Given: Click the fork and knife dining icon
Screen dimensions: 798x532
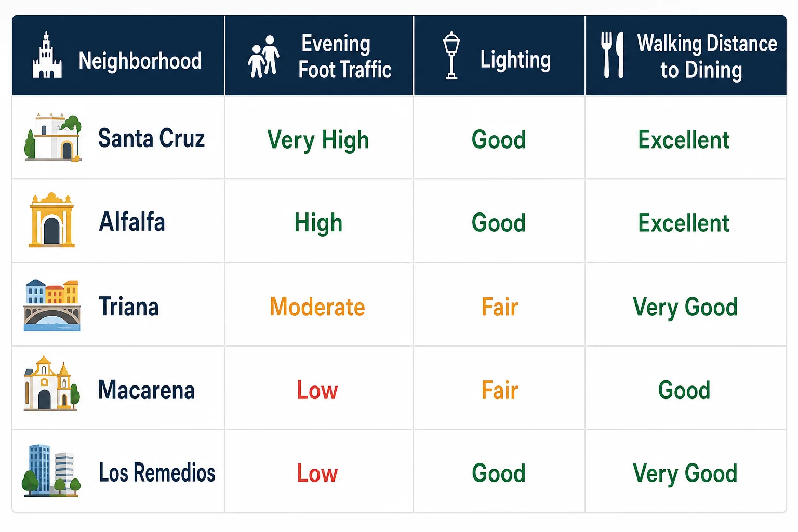Looking at the screenshot, I should point(613,55).
